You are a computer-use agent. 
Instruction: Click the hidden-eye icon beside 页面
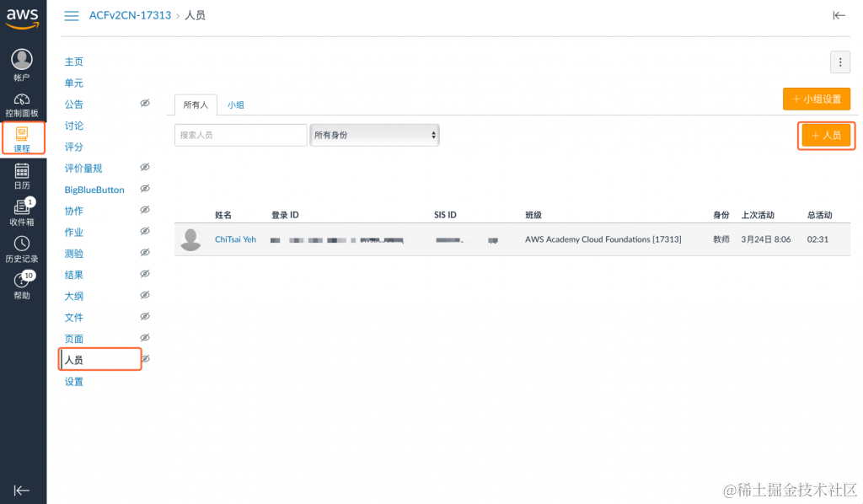pos(145,337)
